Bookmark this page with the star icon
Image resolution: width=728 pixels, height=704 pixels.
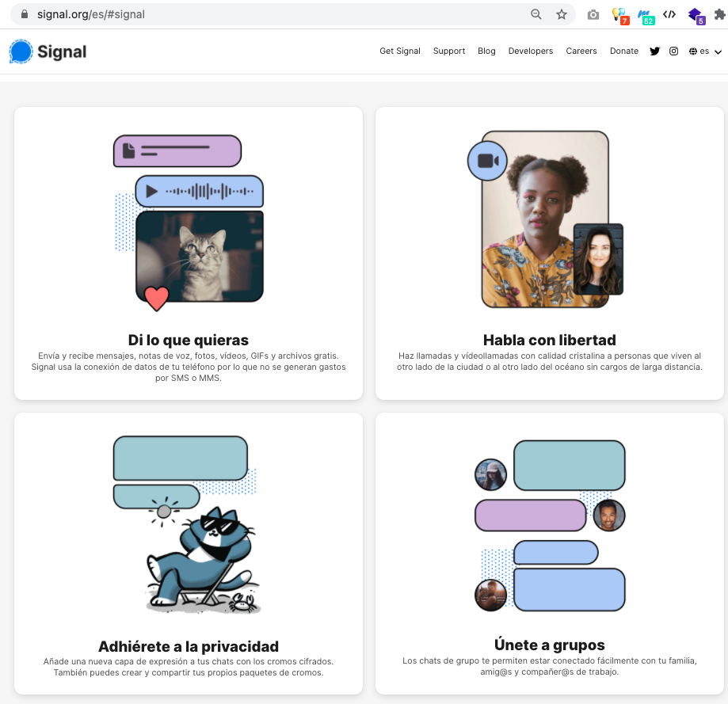562,14
